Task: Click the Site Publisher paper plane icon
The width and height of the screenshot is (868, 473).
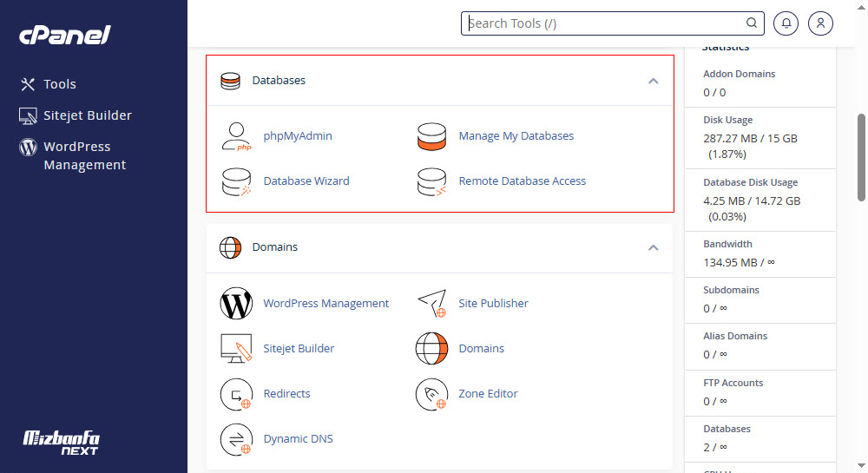Action: point(431,303)
